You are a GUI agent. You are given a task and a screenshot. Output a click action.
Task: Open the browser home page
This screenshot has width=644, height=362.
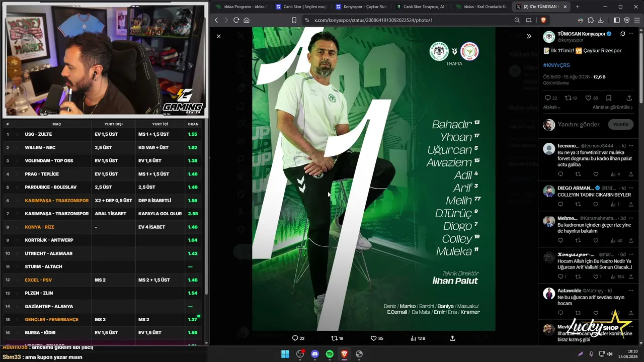247,20
